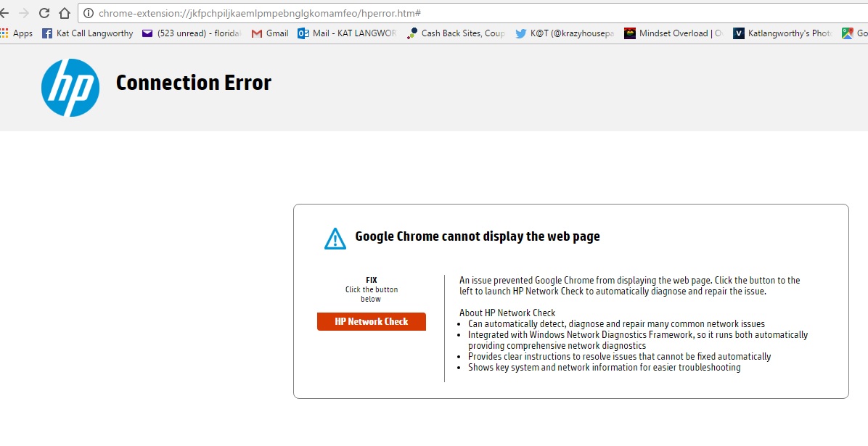Go to the home page icon

pyautogui.click(x=65, y=13)
